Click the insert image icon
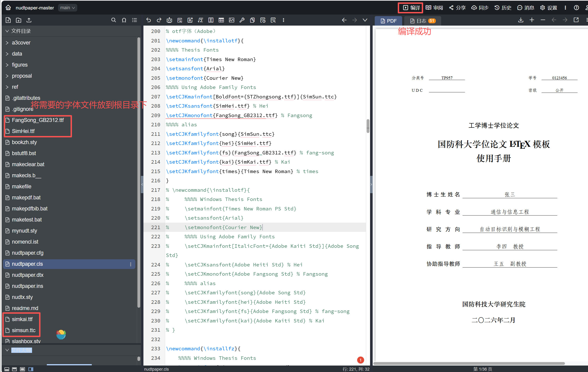 232,20
